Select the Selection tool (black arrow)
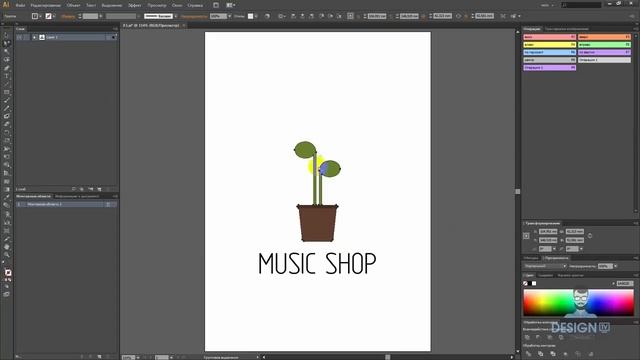The width and height of the screenshot is (640, 360). 7,36
